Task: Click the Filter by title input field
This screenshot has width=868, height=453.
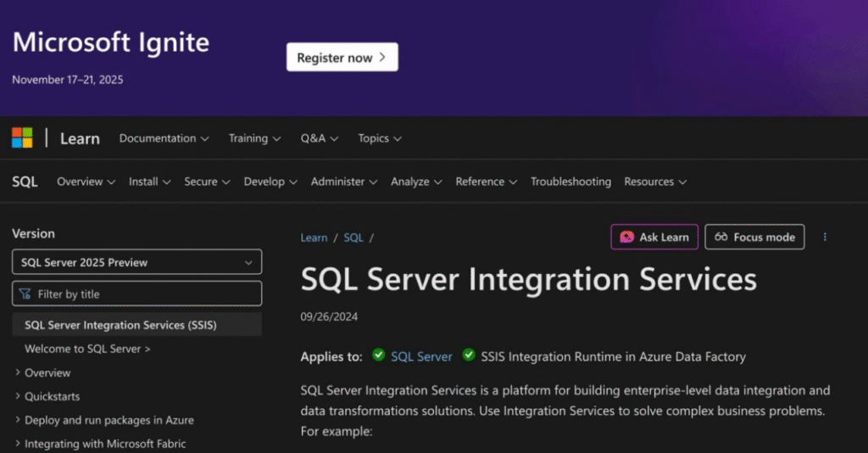Action: click(136, 294)
